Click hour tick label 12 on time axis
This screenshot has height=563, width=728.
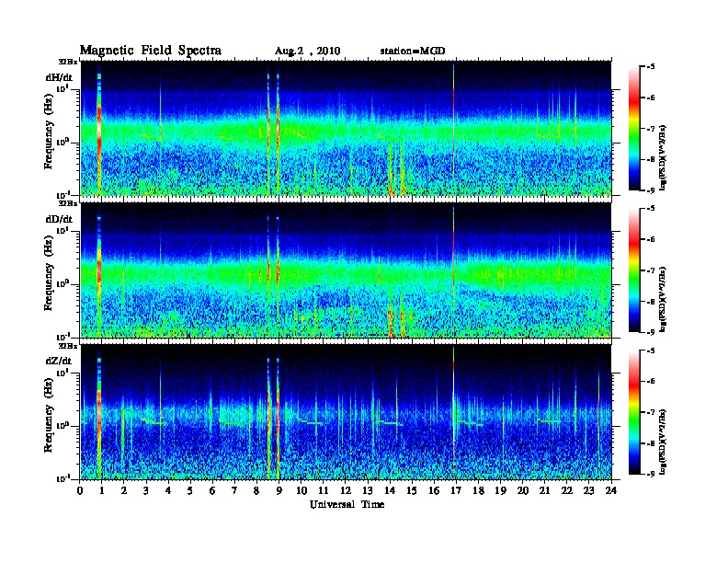pyautogui.click(x=346, y=491)
